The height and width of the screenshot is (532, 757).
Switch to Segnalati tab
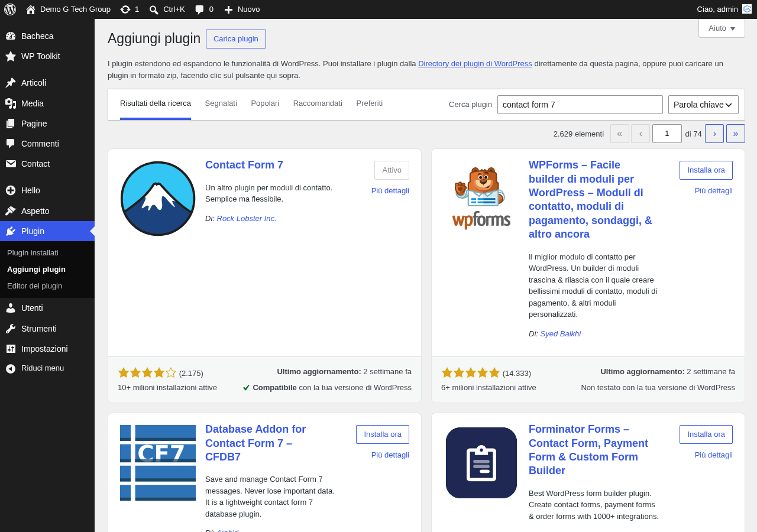pos(221,103)
